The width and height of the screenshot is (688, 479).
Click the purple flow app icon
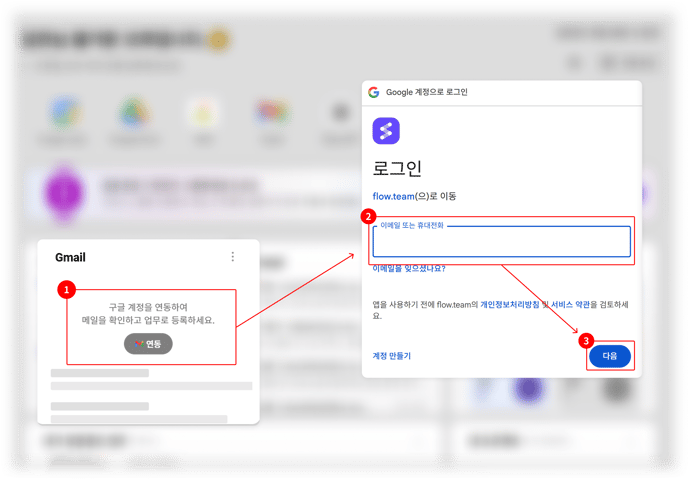(x=386, y=131)
